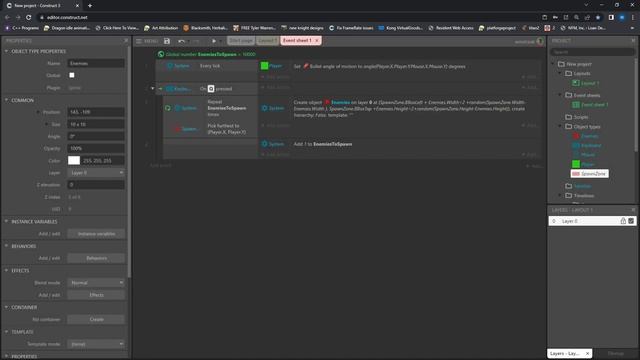Close the Properties panel
The image size is (640, 360).
(x=126, y=41)
